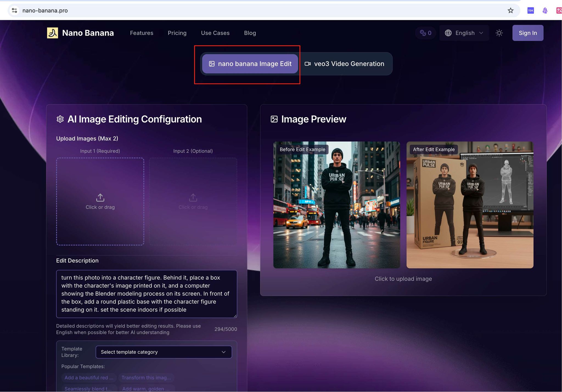This screenshot has width=562, height=392.
Task: Switch to veo3 Video Generation tab
Action: click(x=345, y=64)
